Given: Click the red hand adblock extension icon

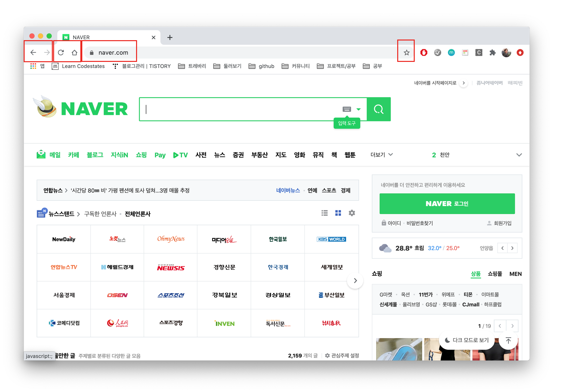Looking at the screenshot, I should pyautogui.click(x=424, y=52).
